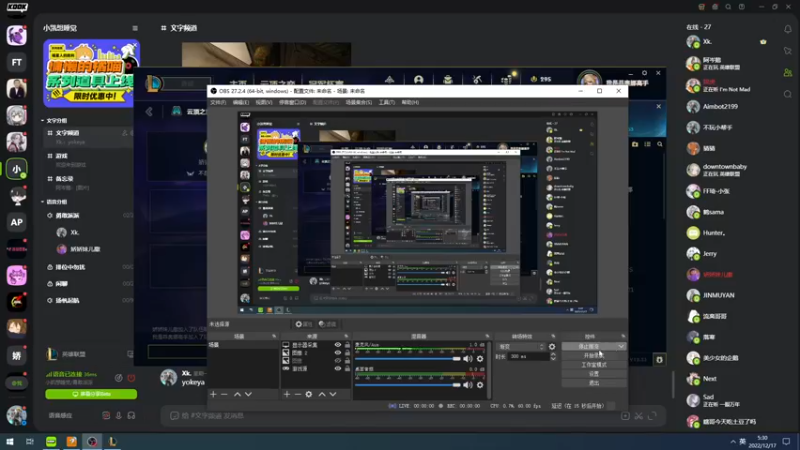Image resolution: width=800 pixels, height=450 pixels.
Task: Open OBS 帮助(H) menu
Action: coord(410,103)
